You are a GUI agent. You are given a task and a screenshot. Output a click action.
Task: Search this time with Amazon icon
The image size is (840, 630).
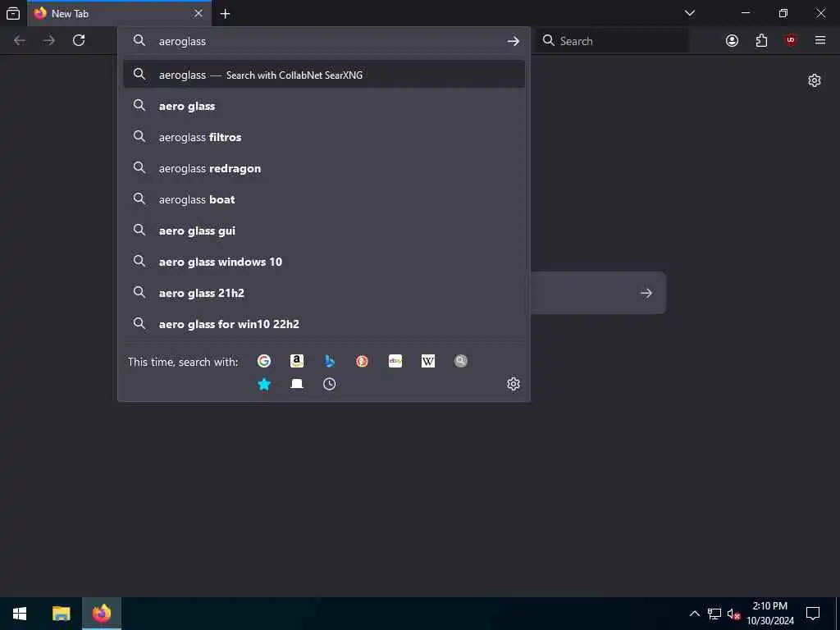(297, 361)
